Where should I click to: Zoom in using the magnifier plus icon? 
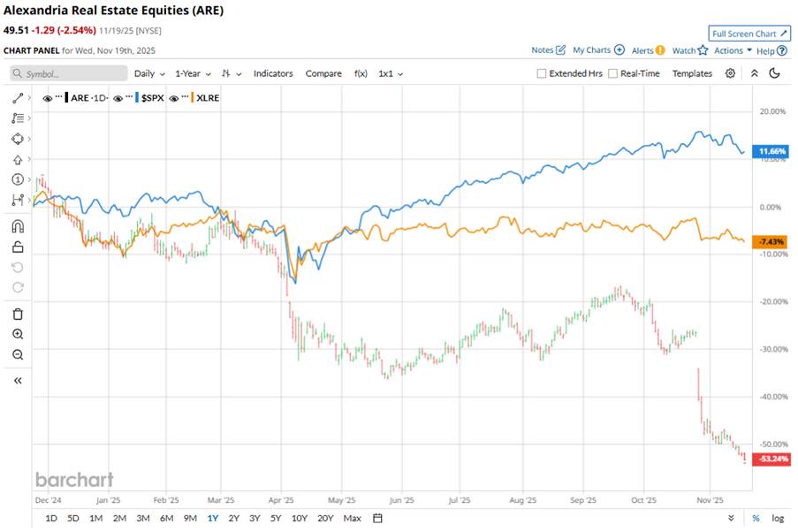tap(18, 334)
